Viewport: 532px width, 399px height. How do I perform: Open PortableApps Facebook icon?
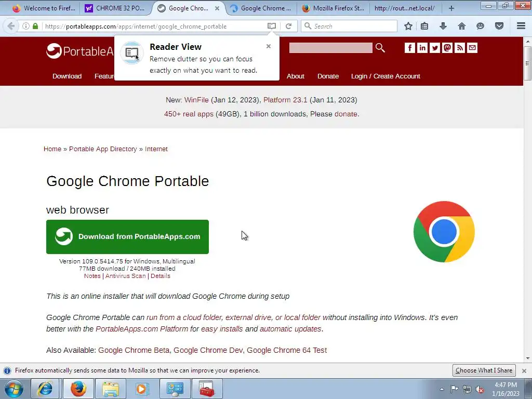pos(409,48)
